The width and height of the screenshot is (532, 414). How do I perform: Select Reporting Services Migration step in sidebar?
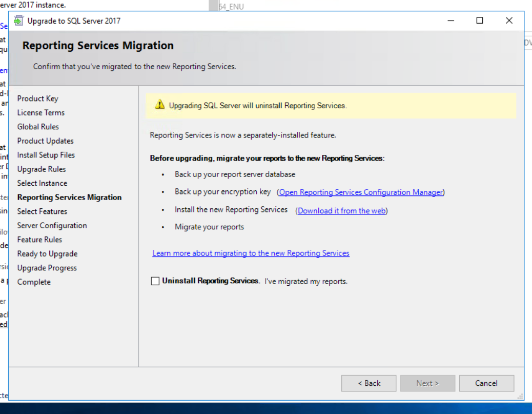[69, 198]
